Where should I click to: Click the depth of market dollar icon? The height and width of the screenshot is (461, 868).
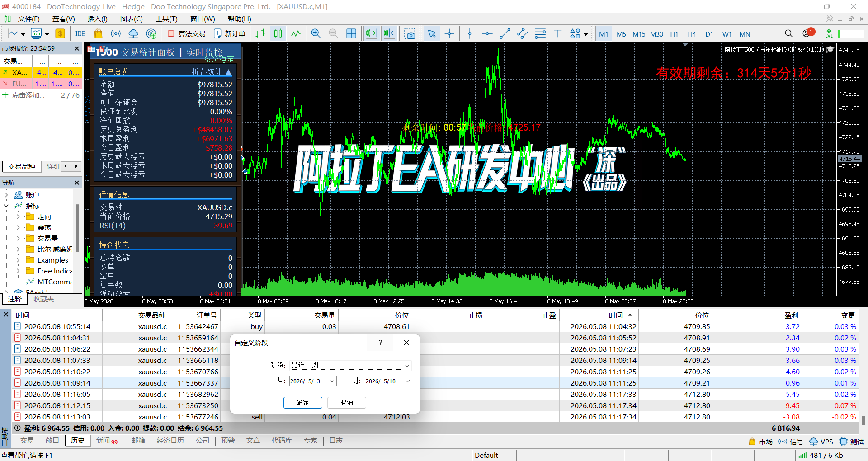(x=60, y=34)
